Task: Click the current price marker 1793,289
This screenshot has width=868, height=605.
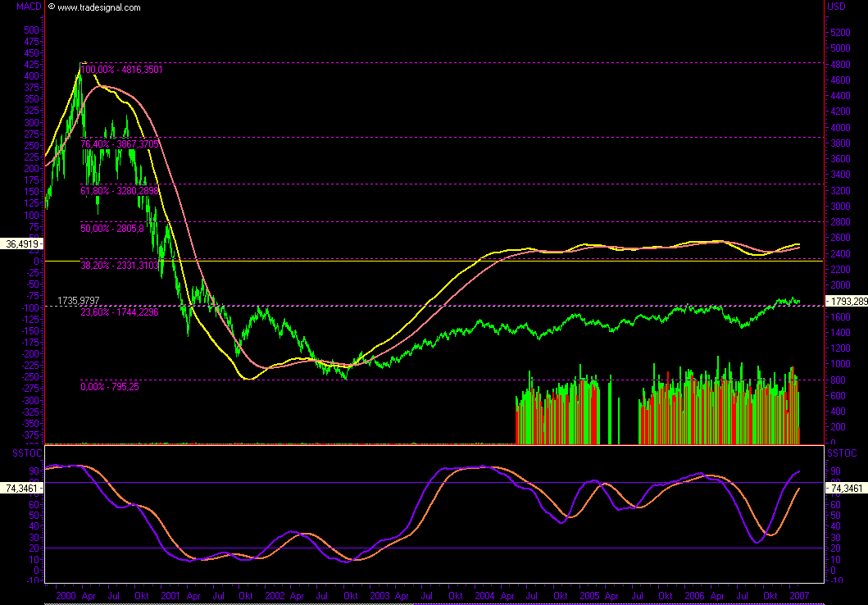Action: point(848,302)
